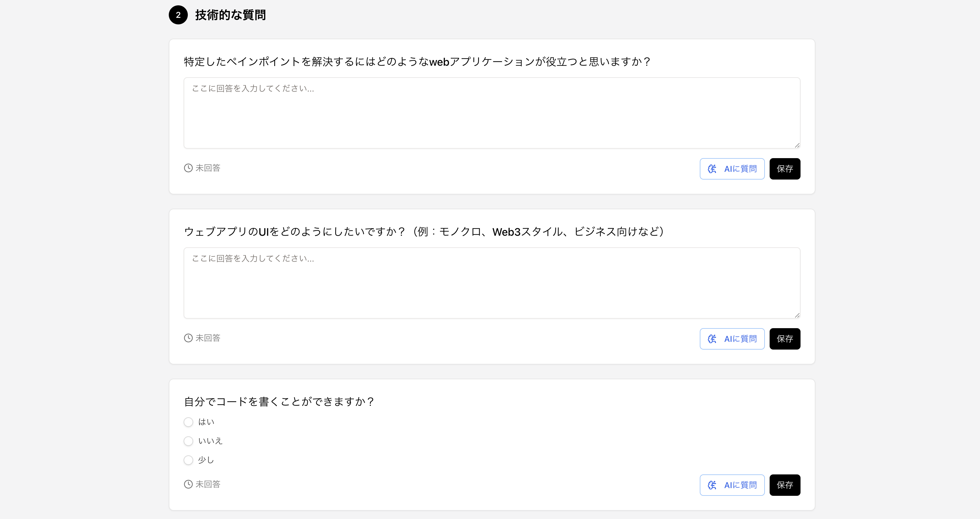Click clock icon under coding question

[188, 485]
